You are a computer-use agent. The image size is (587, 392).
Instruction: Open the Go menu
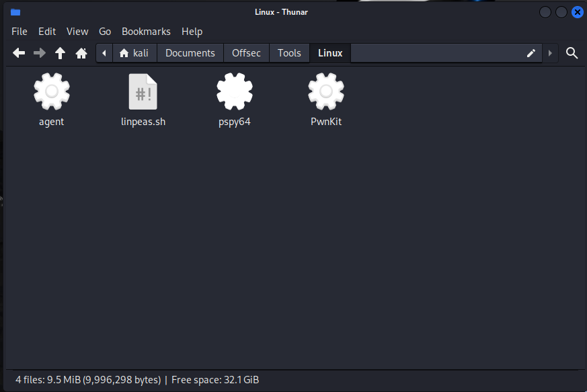[x=105, y=32]
